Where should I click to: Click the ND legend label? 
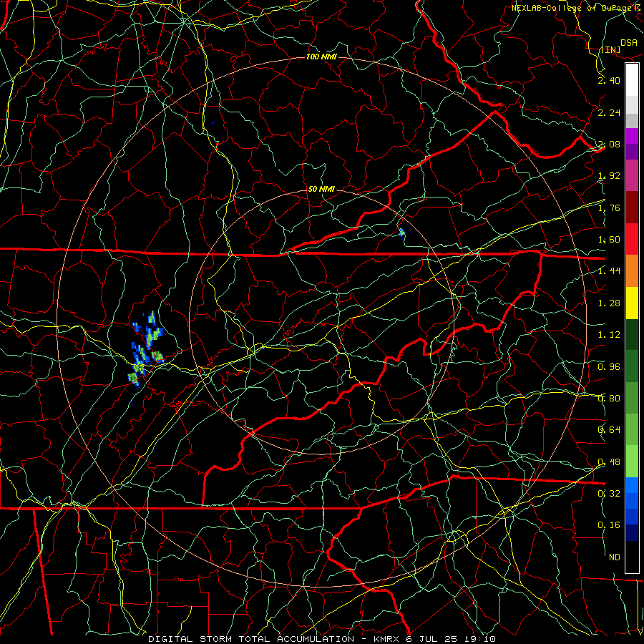pos(615,557)
